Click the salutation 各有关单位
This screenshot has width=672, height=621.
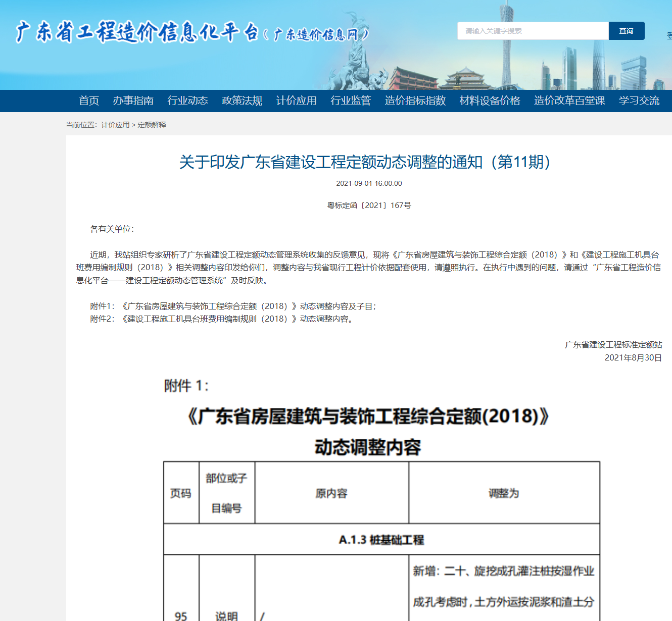tap(112, 229)
